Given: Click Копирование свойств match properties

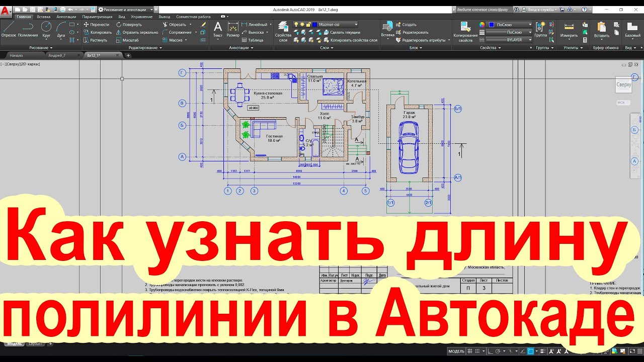Looking at the screenshot, I should [465, 31].
